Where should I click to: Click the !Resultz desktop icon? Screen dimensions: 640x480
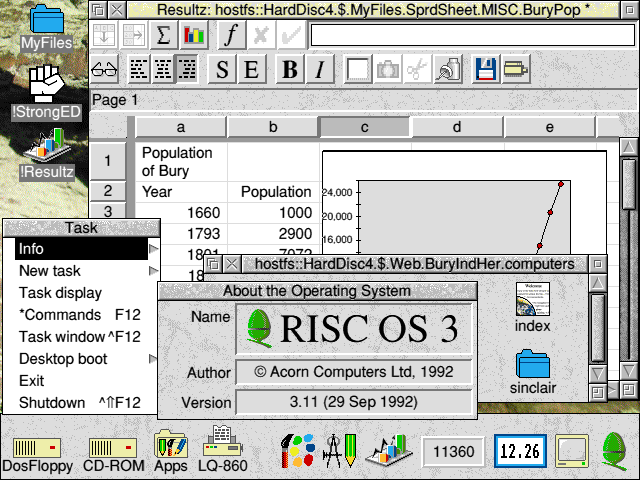pyautogui.click(x=47, y=154)
